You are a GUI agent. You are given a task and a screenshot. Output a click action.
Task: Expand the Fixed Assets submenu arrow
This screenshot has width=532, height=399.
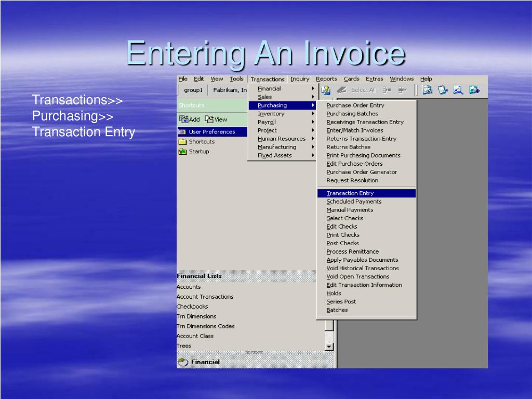click(313, 155)
